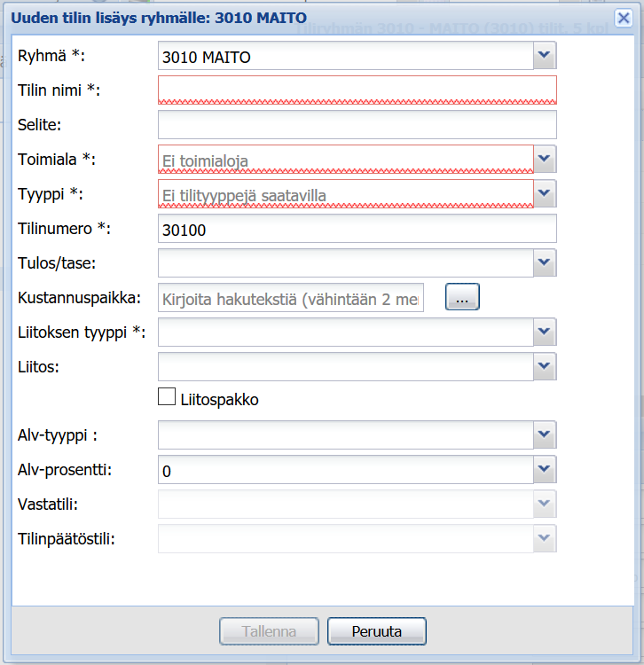
Task: Click the Tilinumero field containing 30100
Action: click(x=357, y=229)
